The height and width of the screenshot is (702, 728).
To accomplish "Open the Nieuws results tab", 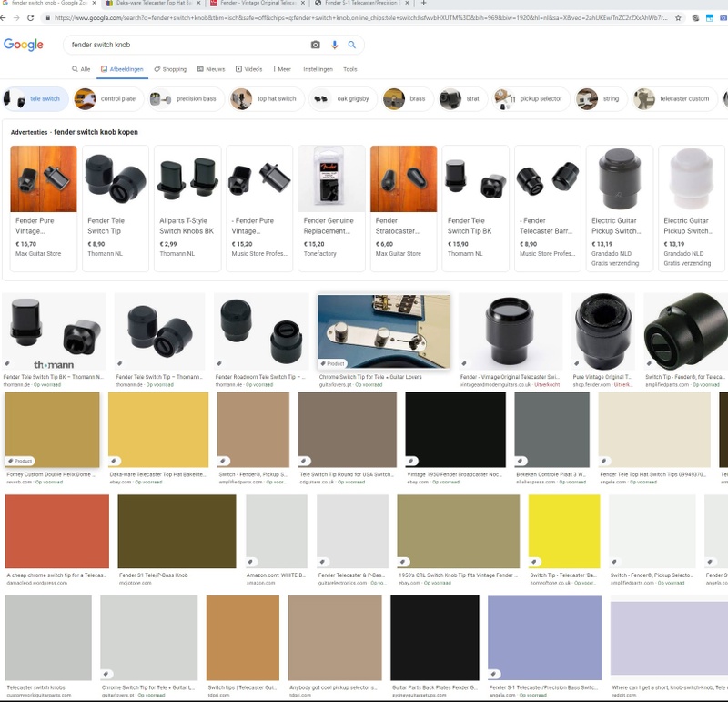I will 211,69.
